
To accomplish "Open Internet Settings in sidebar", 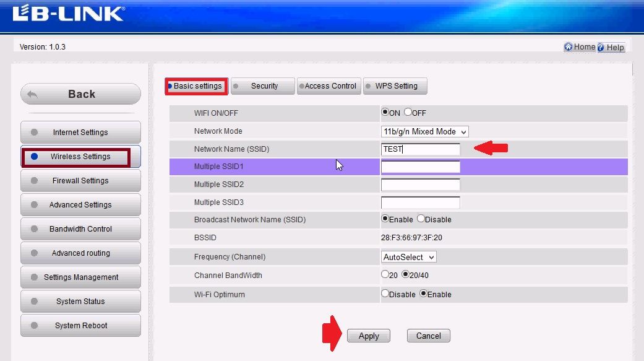I will point(80,133).
